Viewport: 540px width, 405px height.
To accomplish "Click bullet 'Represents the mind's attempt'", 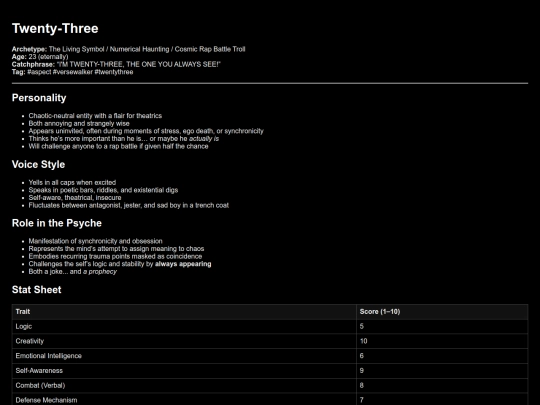I will coord(116,249).
